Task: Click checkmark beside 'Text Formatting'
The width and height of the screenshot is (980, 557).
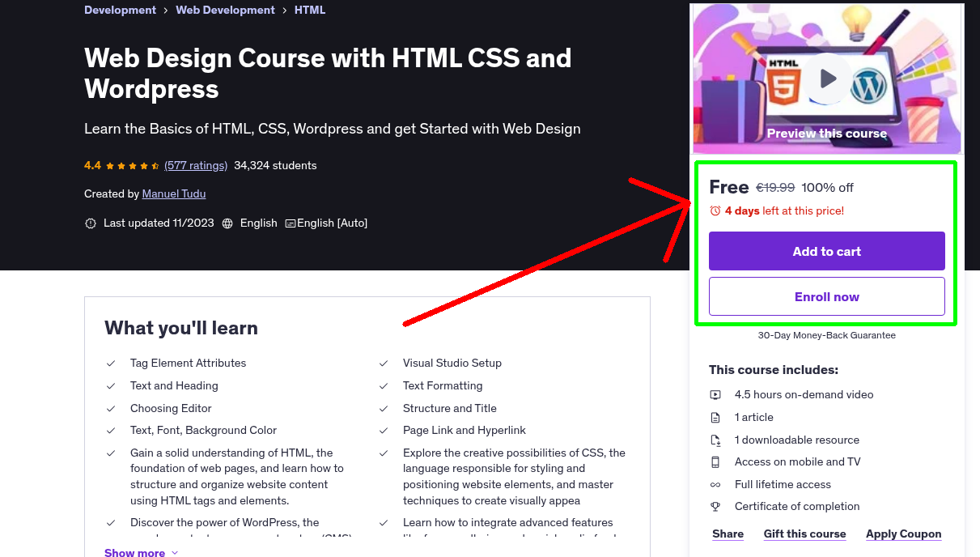Action: pyautogui.click(x=384, y=386)
